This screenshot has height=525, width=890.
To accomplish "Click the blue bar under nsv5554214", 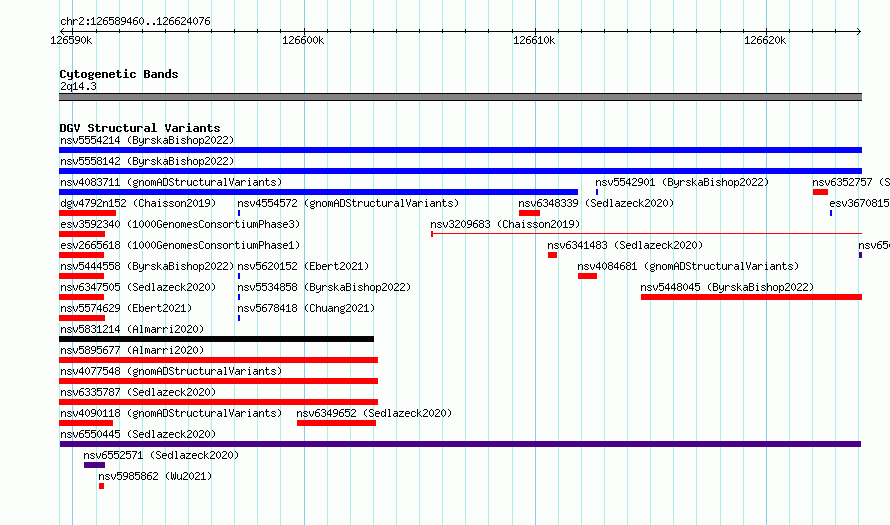I will point(460,150).
